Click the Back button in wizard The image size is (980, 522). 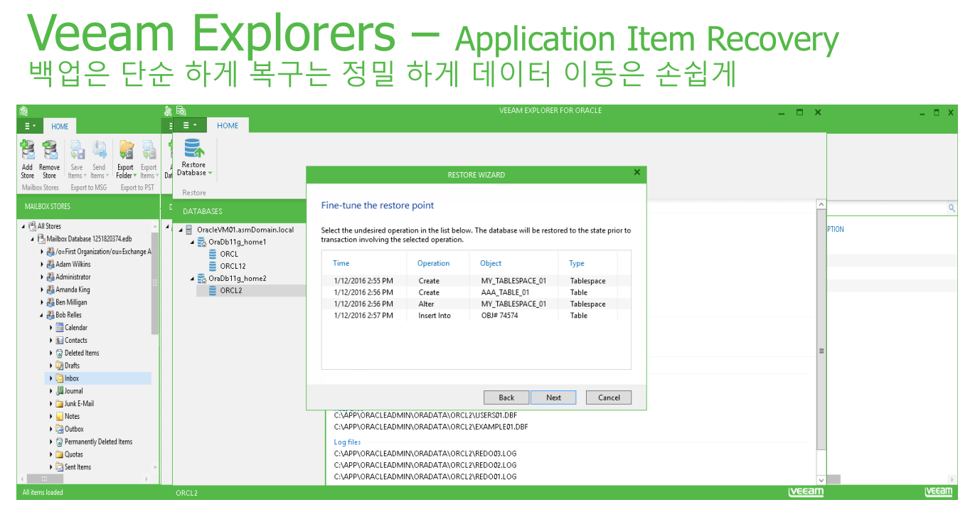point(506,398)
